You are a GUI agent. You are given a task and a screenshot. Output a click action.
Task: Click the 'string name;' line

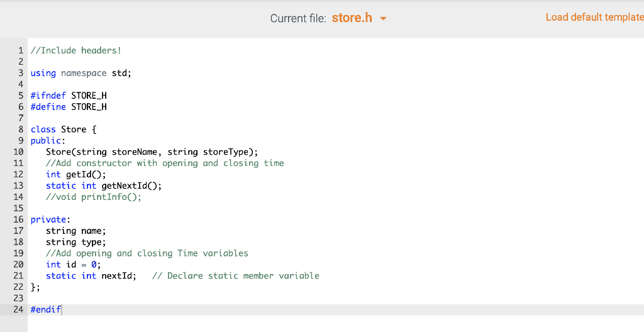pos(76,231)
